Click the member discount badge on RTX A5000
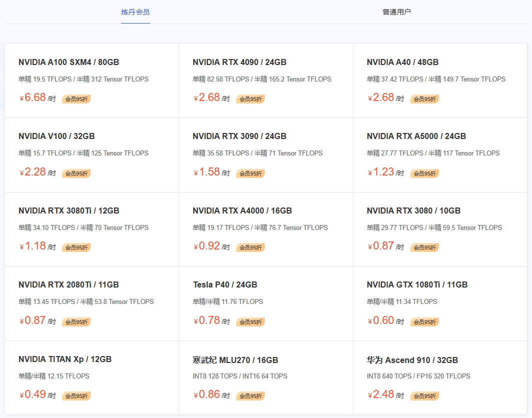The image size is (532, 418). pyautogui.click(x=424, y=173)
